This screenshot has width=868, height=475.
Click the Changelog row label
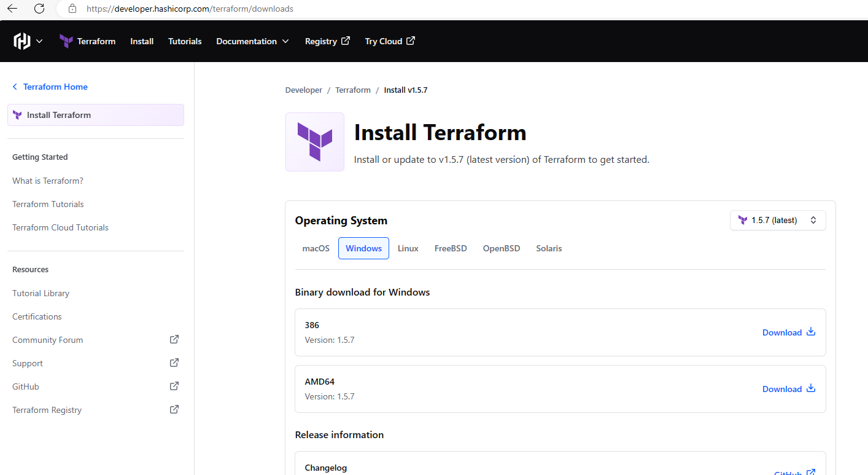pyautogui.click(x=326, y=468)
